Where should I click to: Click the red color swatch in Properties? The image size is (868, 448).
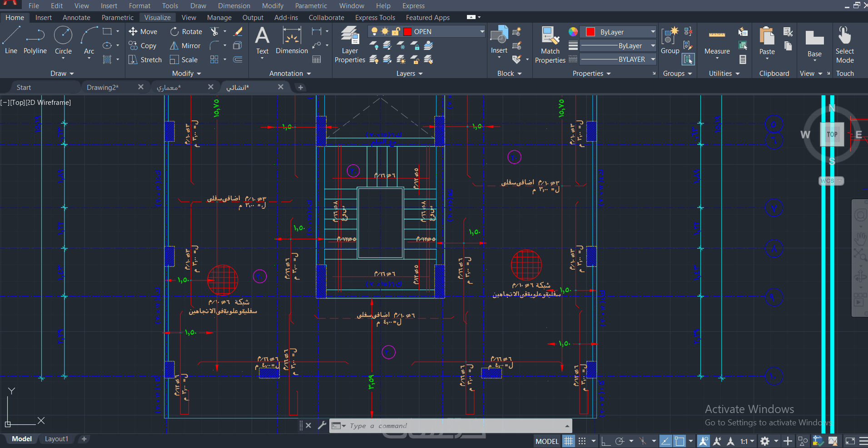coord(590,32)
